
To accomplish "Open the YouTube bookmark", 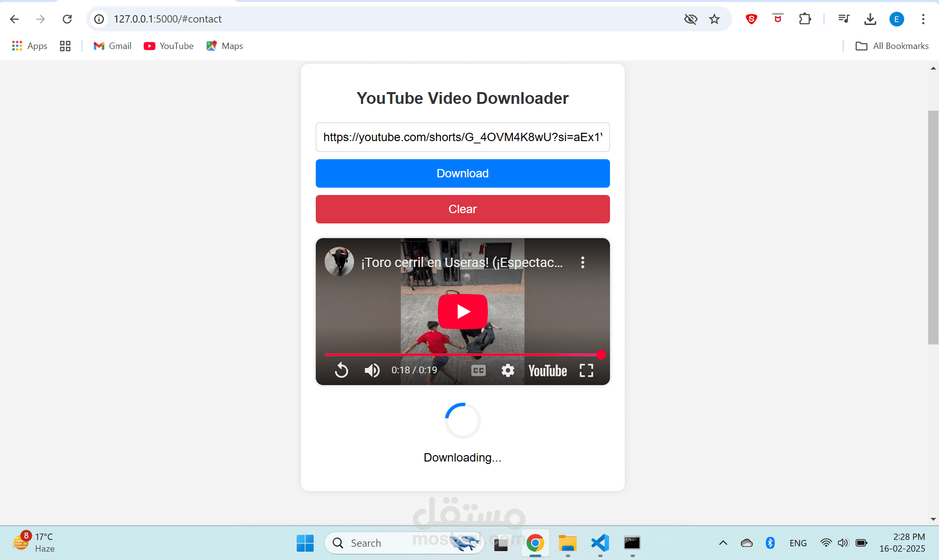I will 168,46.
